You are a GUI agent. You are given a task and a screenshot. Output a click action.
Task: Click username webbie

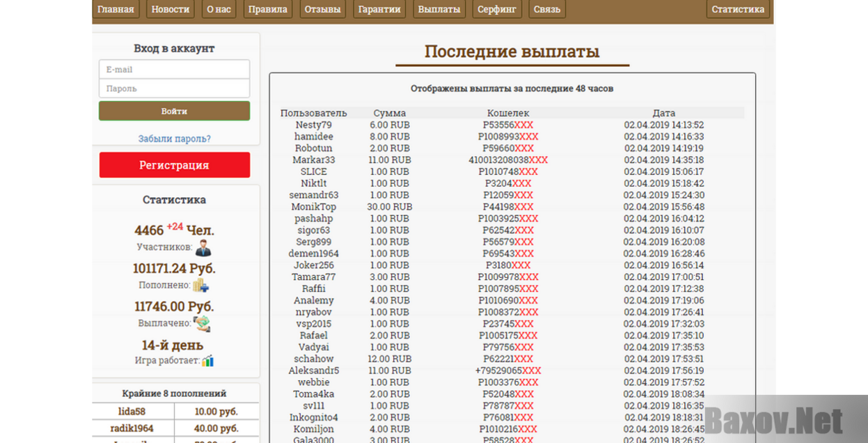tap(313, 382)
